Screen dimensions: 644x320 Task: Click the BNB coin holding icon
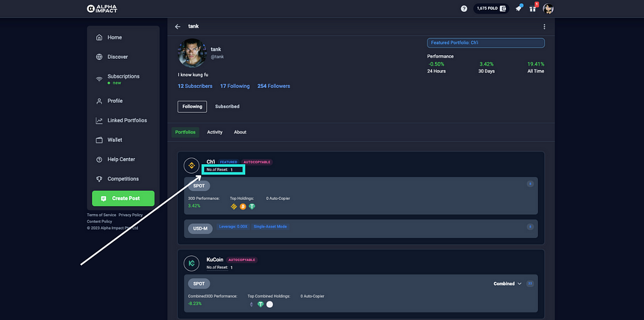[x=234, y=207]
